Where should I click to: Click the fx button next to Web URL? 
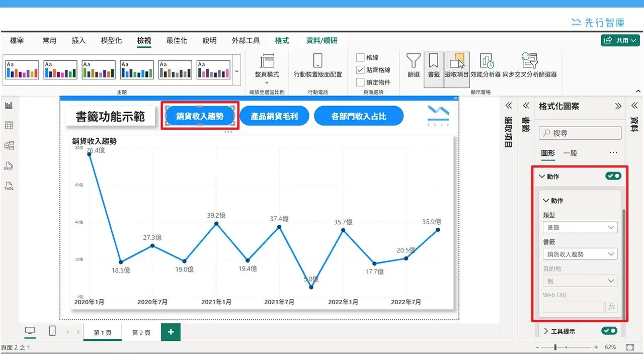tap(611, 307)
